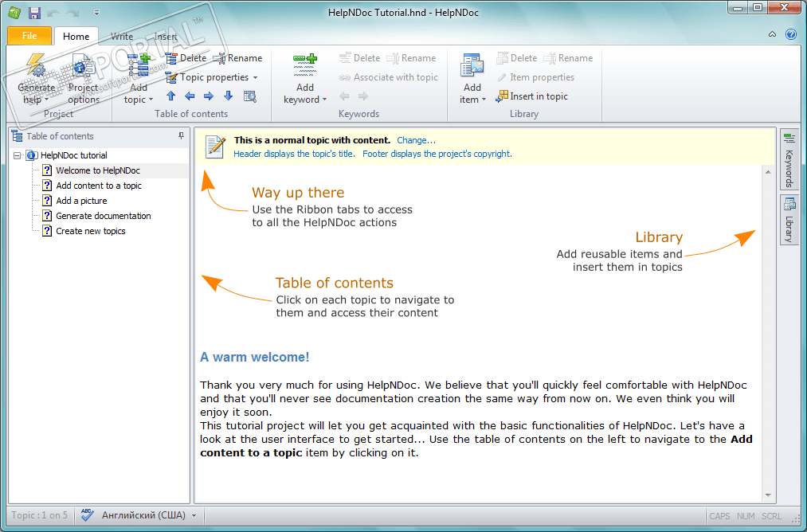This screenshot has height=532, width=807.
Task: Click the Undo arrow in title bar
Action: coord(54,13)
